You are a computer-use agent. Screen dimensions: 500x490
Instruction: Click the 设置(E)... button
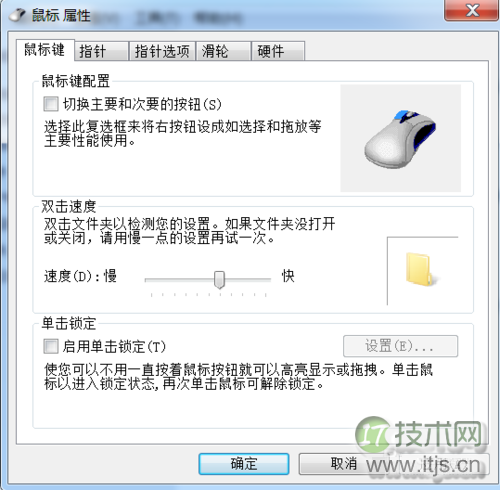coord(400,346)
